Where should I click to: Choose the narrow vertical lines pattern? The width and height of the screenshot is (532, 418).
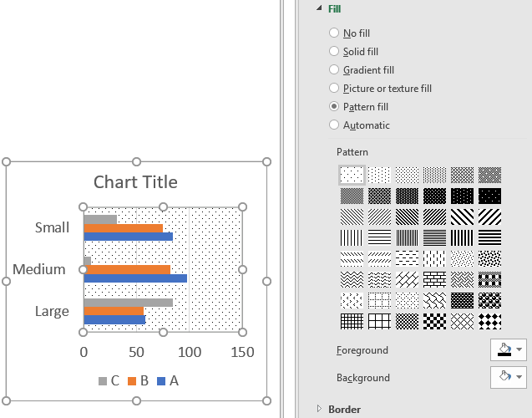click(x=408, y=237)
